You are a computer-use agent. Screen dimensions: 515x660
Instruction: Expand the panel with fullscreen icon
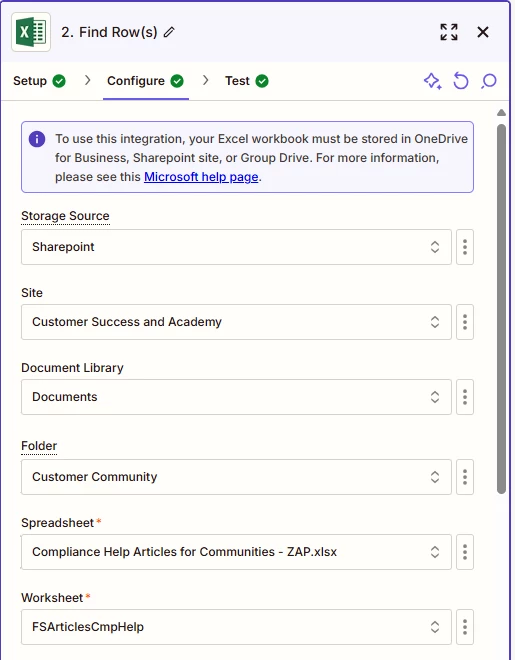(x=449, y=32)
